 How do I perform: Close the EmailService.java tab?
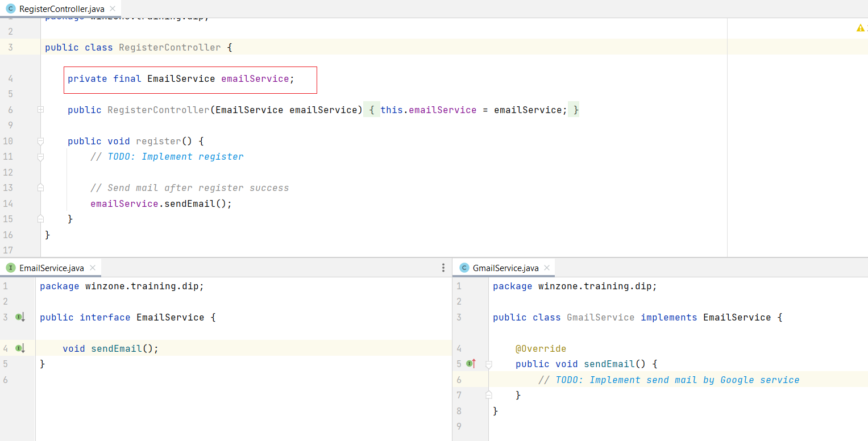[x=93, y=268]
